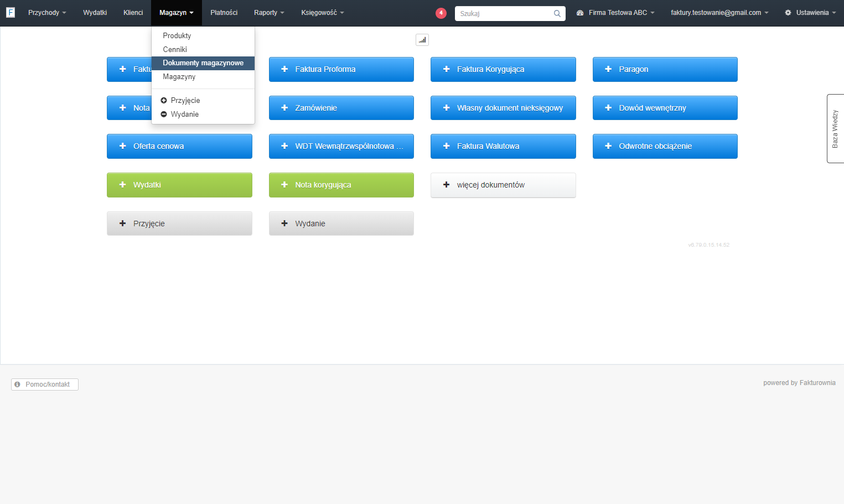Screen dimensions: 844x504
Task: Show więcej dokumentów options
Action: 503,185
